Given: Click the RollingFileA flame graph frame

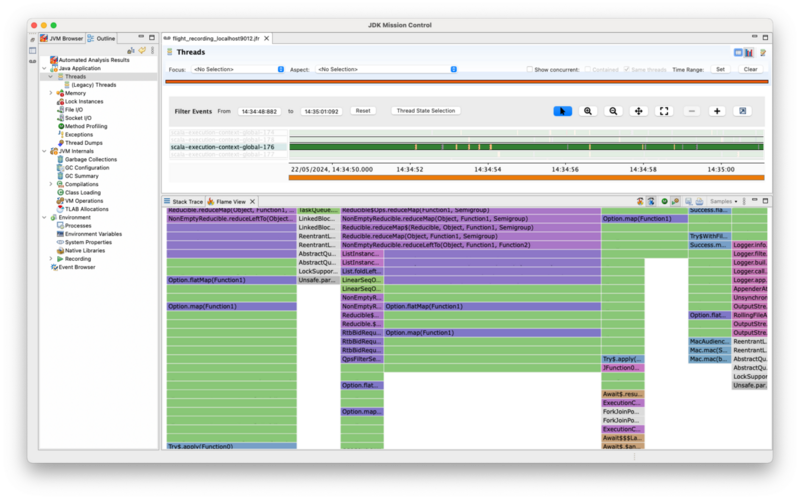Looking at the screenshot, I should click(x=749, y=315).
